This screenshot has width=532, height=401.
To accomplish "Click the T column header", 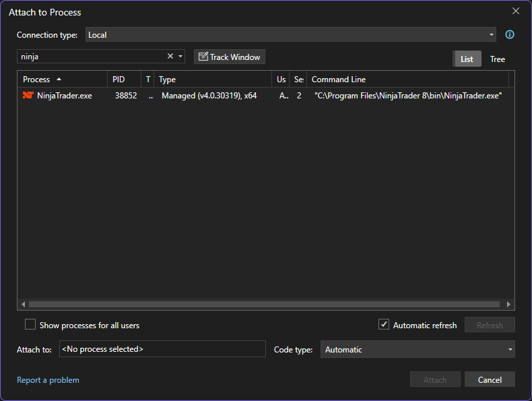I will [x=147, y=80].
